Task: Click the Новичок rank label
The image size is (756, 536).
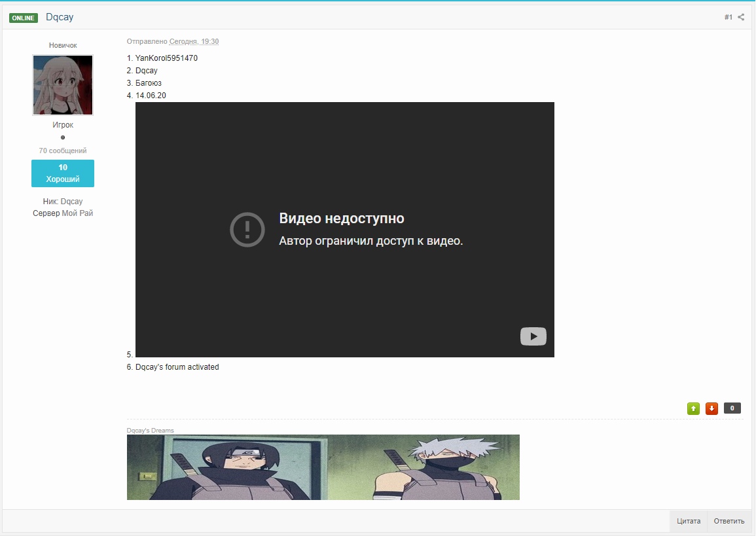Action: point(63,45)
